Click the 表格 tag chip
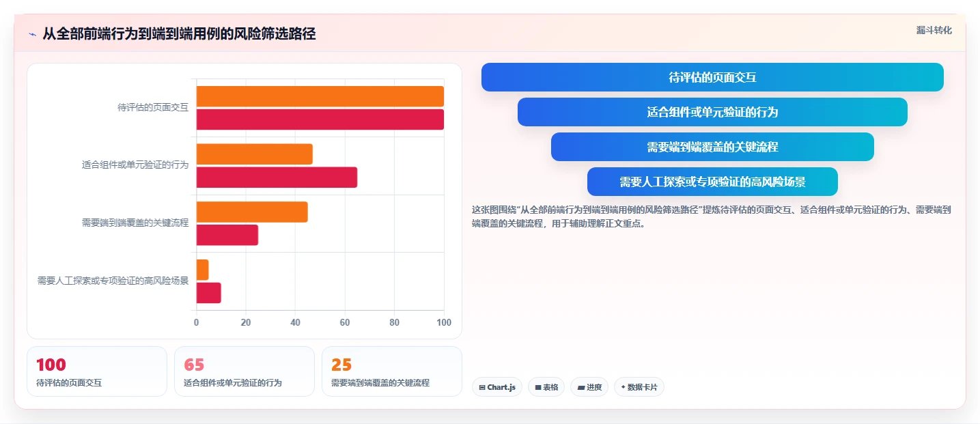Image resolution: width=980 pixels, height=424 pixels. [x=546, y=387]
